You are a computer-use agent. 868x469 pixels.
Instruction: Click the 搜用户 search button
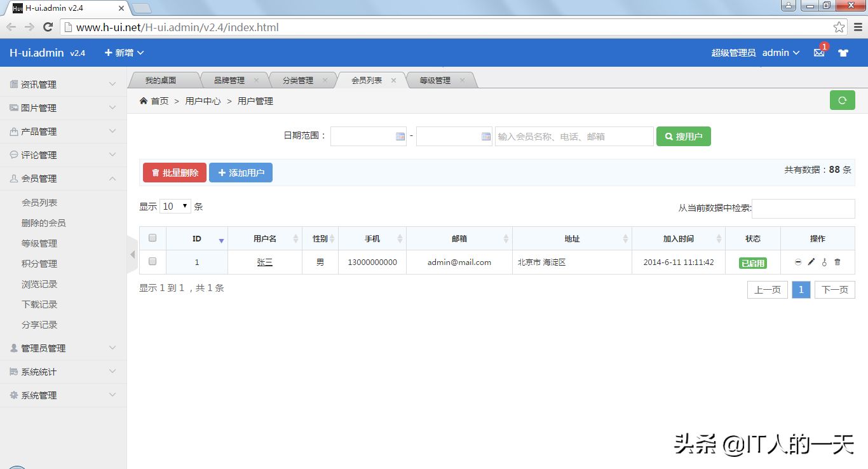pyautogui.click(x=684, y=137)
